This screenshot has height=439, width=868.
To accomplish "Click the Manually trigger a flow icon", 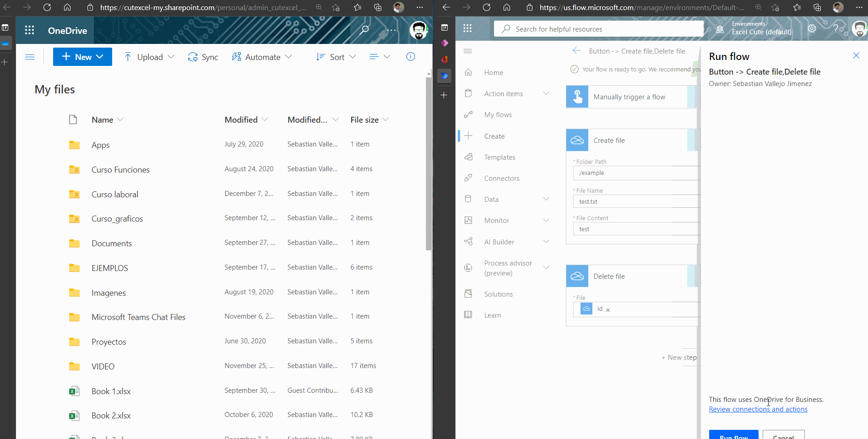I will 577,97.
